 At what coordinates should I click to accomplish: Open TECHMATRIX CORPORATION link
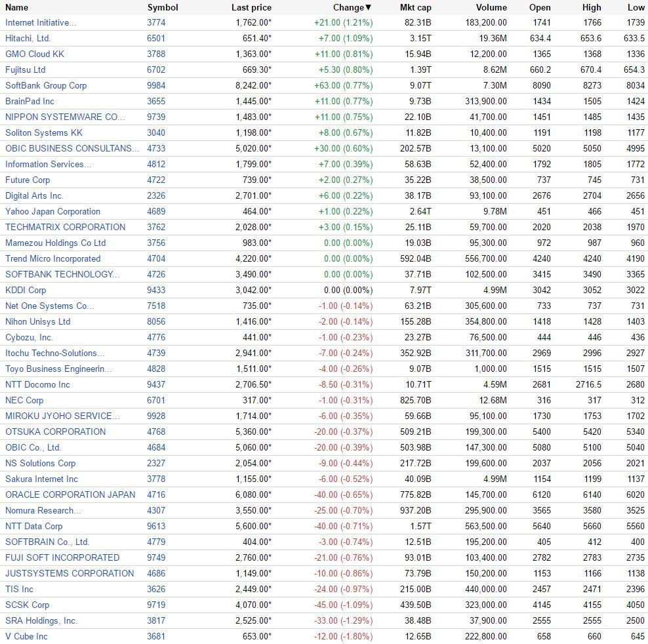click(66, 227)
